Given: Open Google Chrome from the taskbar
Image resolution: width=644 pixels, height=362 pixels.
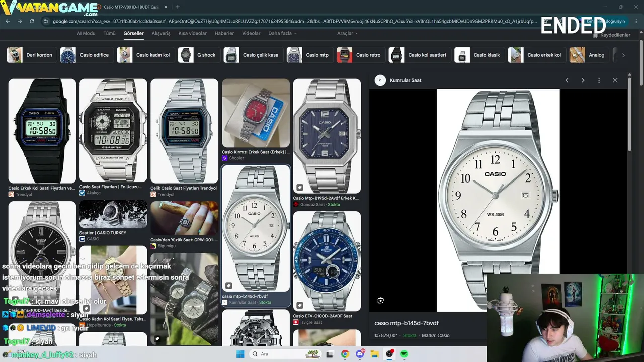Looking at the screenshot, I should point(345,354).
